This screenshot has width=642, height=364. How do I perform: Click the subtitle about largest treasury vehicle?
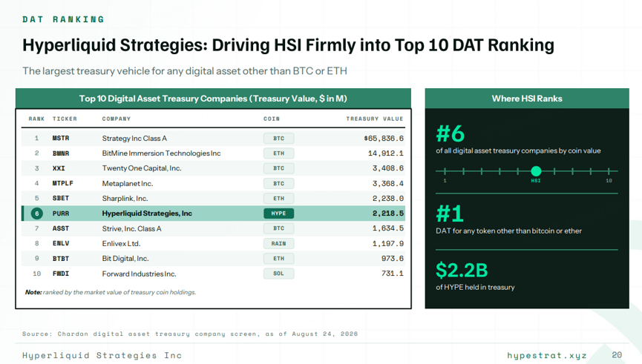click(x=185, y=70)
